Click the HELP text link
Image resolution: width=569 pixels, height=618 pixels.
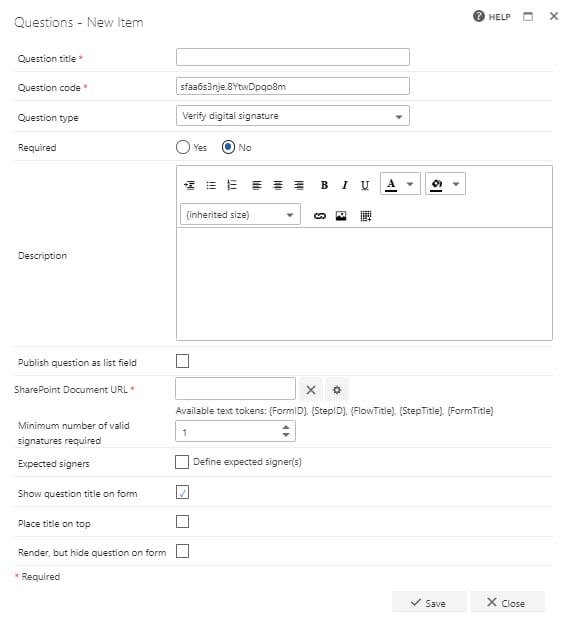coord(499,17)
